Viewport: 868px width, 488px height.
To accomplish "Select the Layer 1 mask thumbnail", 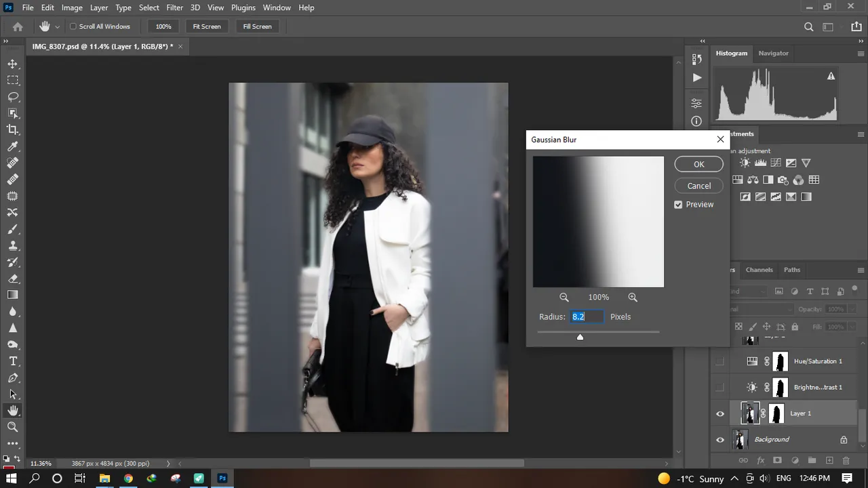I will (x=776, y=413).
